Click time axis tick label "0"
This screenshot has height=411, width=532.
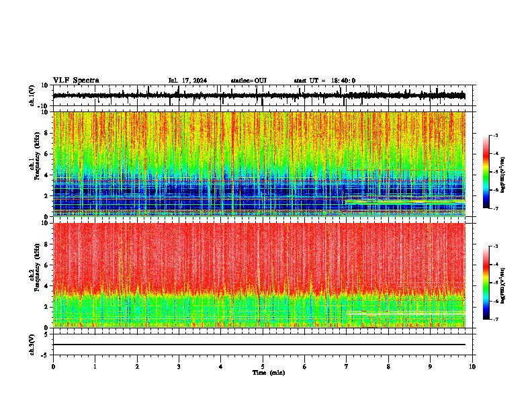(53, 367)
